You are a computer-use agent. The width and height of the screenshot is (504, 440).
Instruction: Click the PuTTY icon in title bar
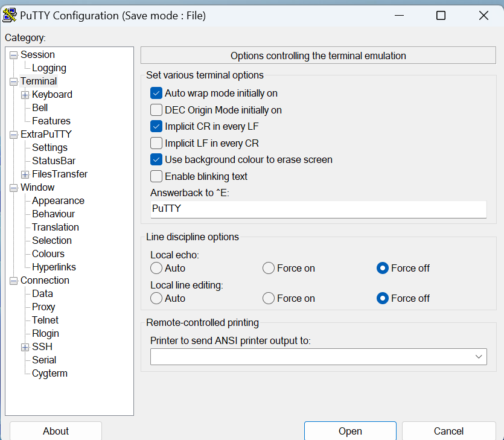[10, 15]
